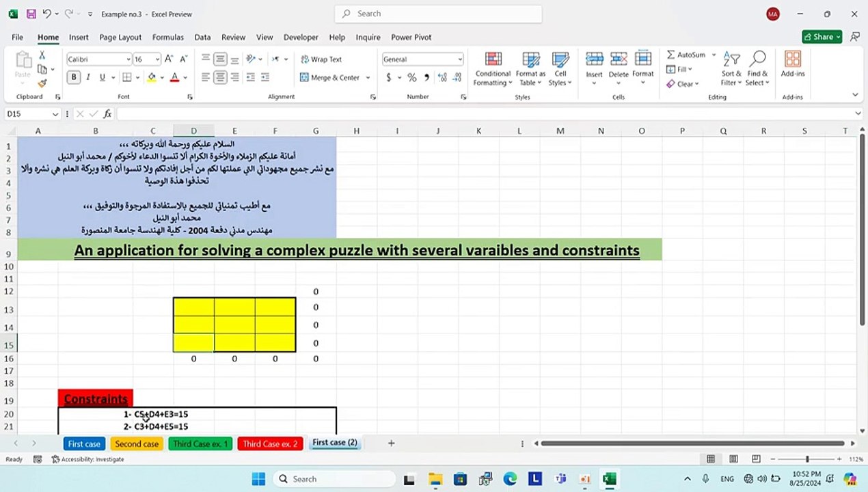Open the Borders icon in Font group
The height and width of the screenshot is (492, 868).
tap(128, 78)
